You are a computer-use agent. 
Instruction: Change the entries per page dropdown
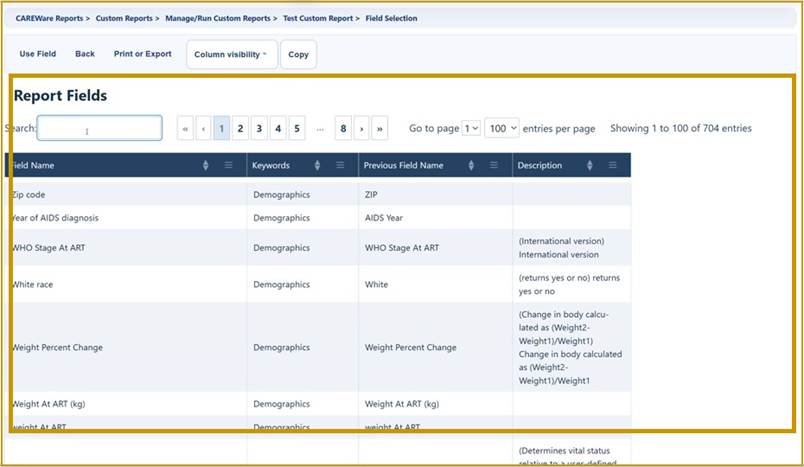pos(501,128)
